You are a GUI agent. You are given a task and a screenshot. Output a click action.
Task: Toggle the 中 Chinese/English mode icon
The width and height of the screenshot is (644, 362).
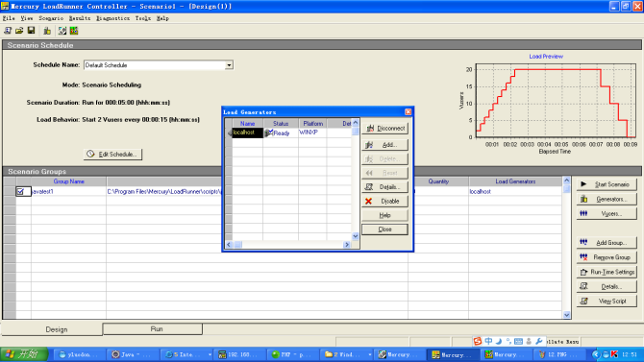488,341
